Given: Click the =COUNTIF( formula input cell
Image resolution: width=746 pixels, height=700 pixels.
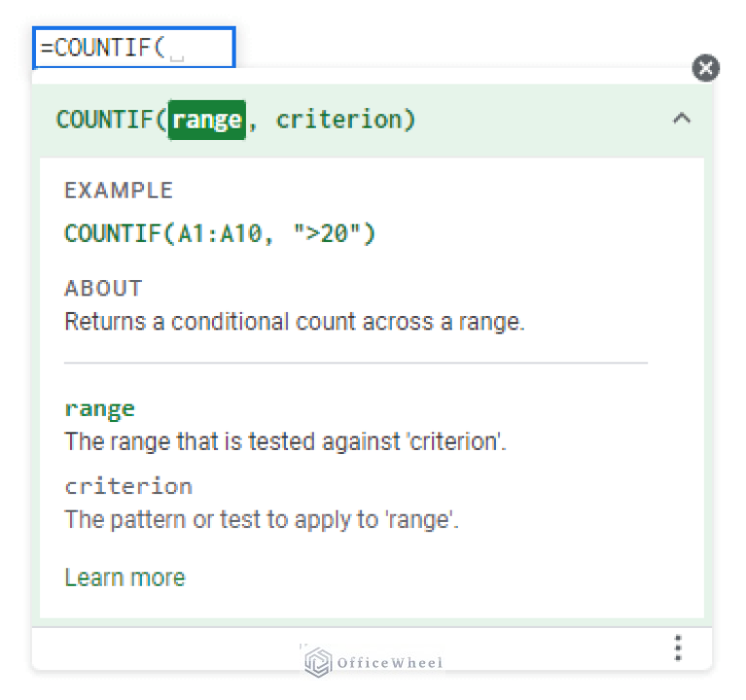Looking at the screenshot, I should tap(133, 48).
